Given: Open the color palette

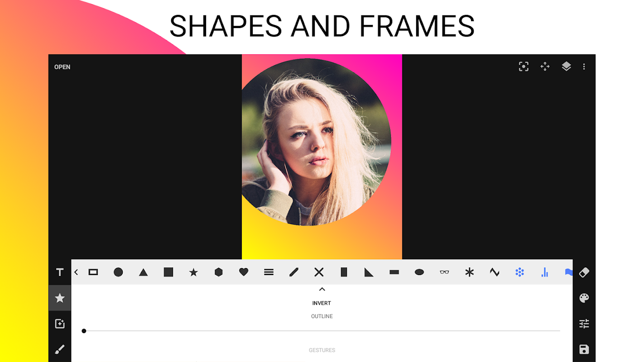Looking at the screenshot, I should coord(584,298).
